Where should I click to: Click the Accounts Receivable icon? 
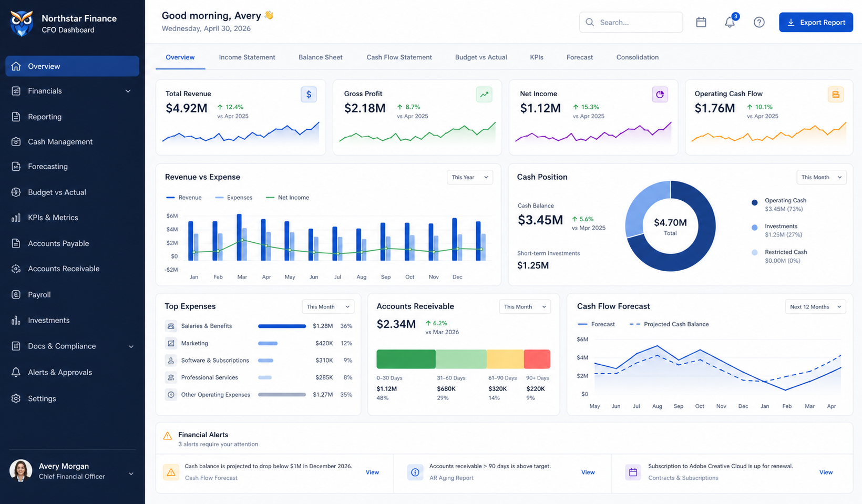point(16,269)
